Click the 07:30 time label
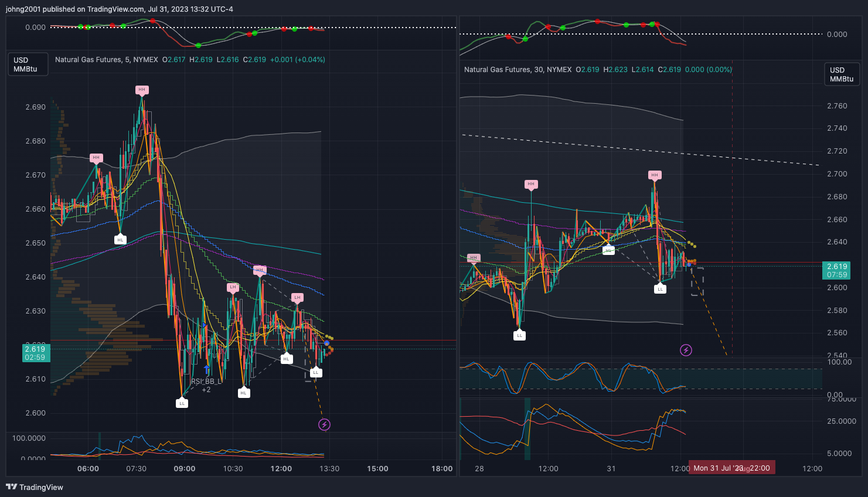The width and height of the screenshot is (868, 497). [136, 468]
